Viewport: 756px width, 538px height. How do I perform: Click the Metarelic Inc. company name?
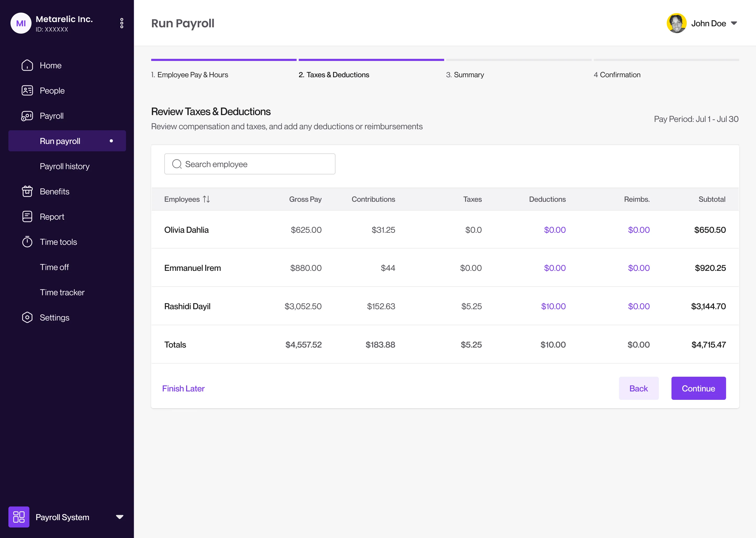[x=64, y=19]
